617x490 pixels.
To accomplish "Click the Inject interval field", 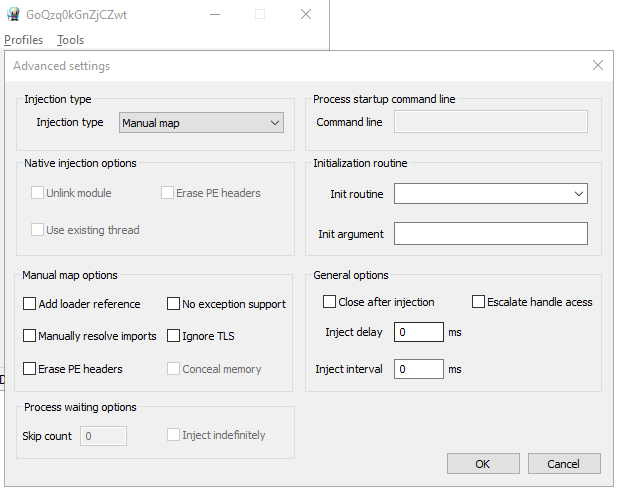I will pos(418,369).
